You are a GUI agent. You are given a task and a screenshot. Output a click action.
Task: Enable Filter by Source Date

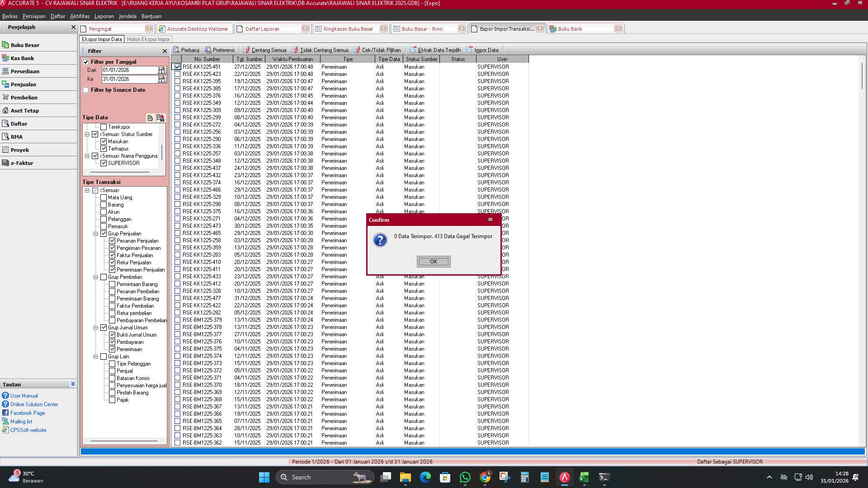point(86,90)
